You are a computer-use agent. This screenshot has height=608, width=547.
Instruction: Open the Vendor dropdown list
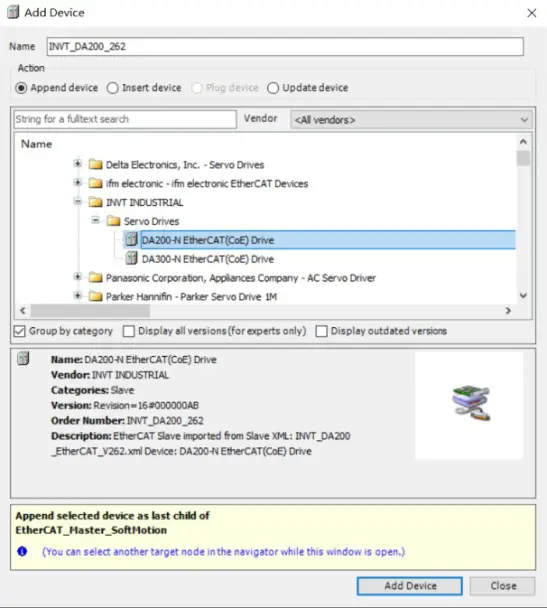411,119
